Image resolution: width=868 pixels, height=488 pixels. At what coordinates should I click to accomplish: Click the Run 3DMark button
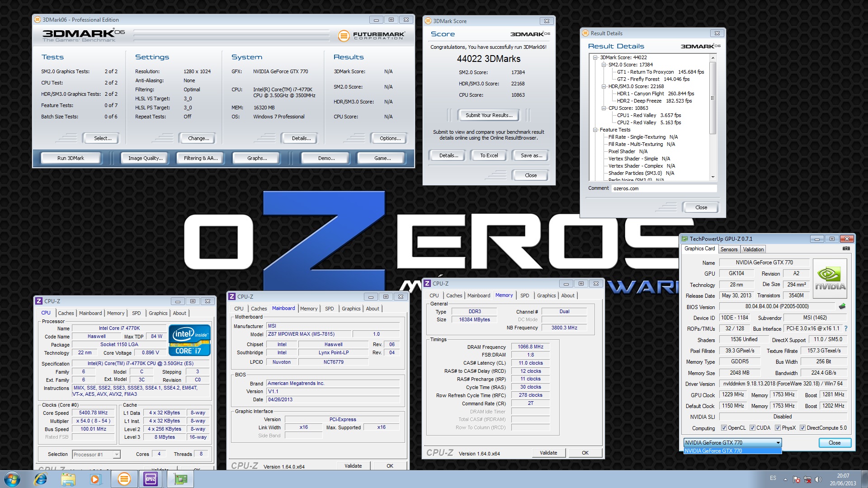tap(71, 158)
